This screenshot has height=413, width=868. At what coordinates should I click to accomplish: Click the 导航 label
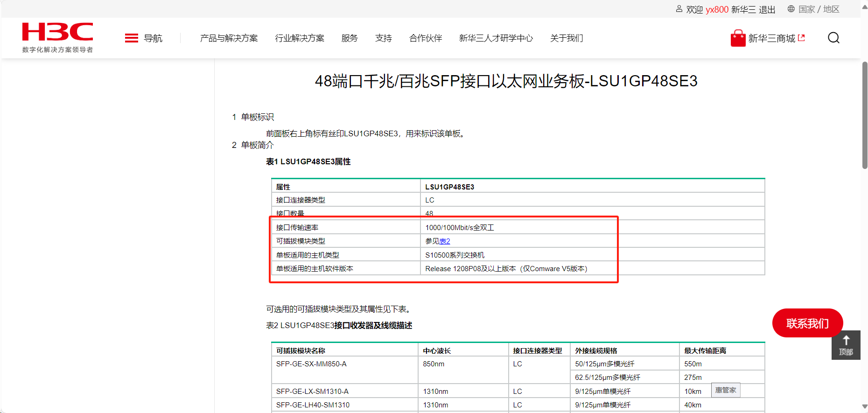[x=153, y=38]
